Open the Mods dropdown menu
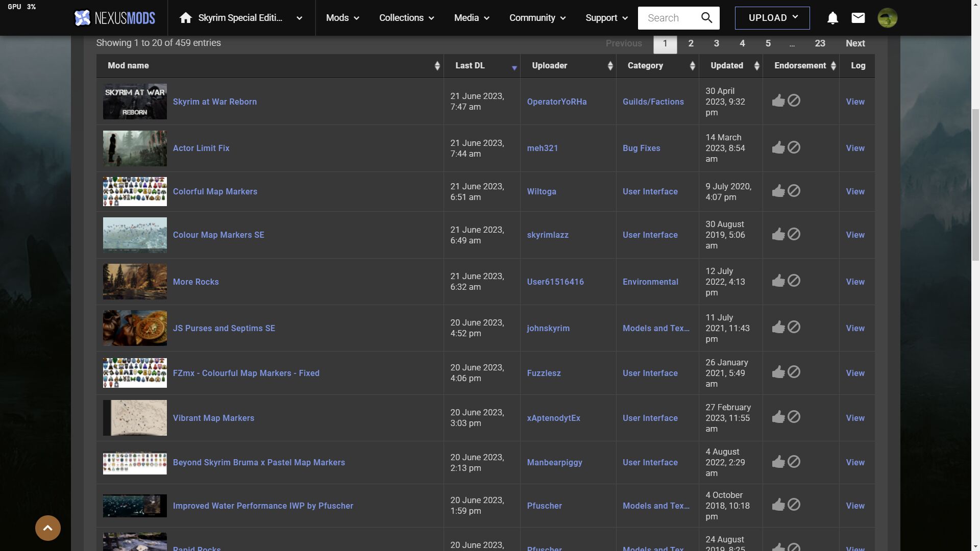The width and height of the screenshot is (980, 551). pyautogui.click(x=342, y=18)
